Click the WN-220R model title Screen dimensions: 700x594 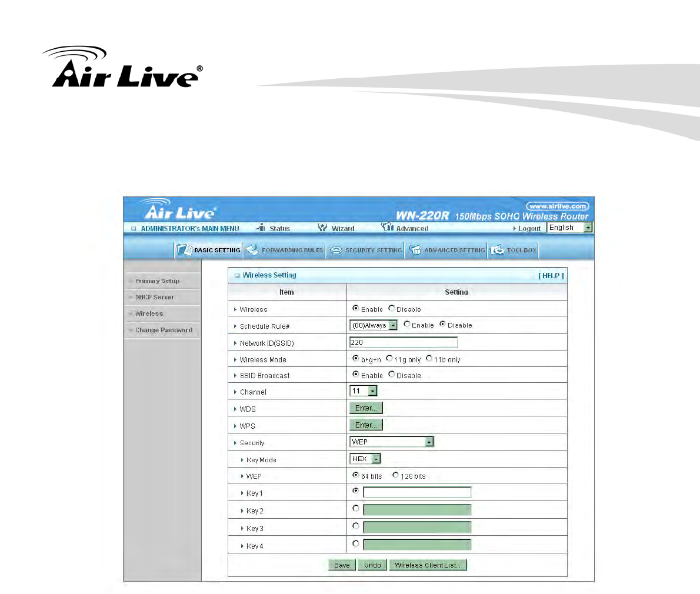(422, 216)
